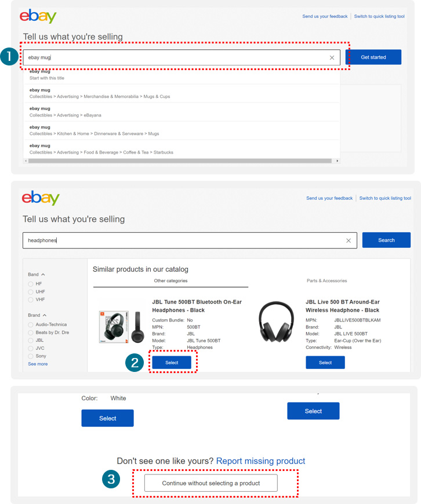Click the 'JBL Tune 500BT Bluetooth On-Ear Headphones' title
The height and width of the screenshot is (504, 421).
pos(197,306)
